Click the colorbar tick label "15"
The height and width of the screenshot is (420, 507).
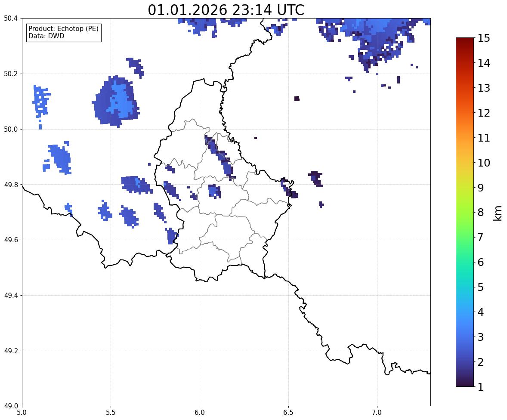coord(484,38)
